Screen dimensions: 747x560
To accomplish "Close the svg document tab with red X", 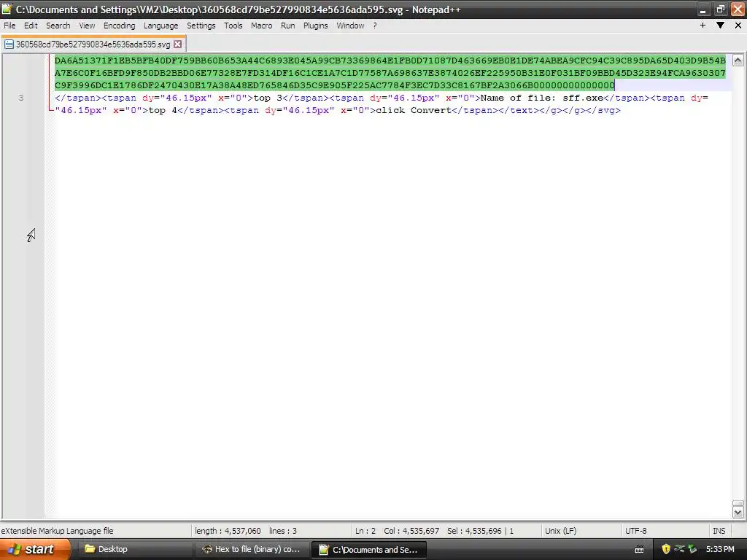I will pyautogui.click(x=178, y=44).
